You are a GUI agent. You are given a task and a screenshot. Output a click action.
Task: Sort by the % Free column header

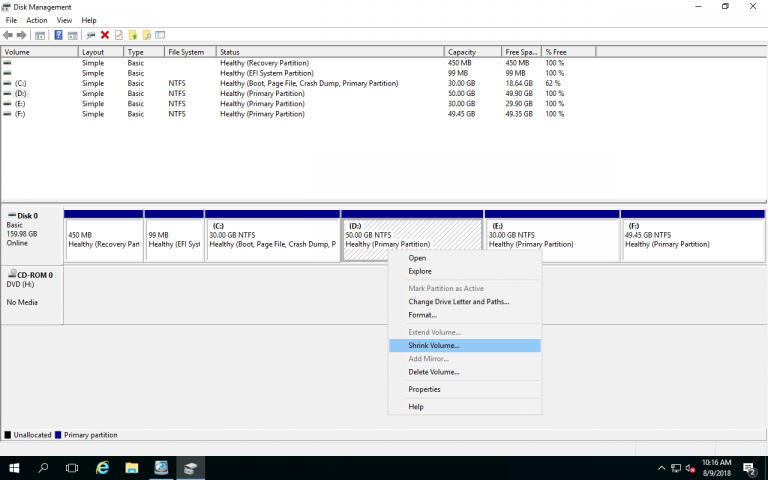coord(569,52)
